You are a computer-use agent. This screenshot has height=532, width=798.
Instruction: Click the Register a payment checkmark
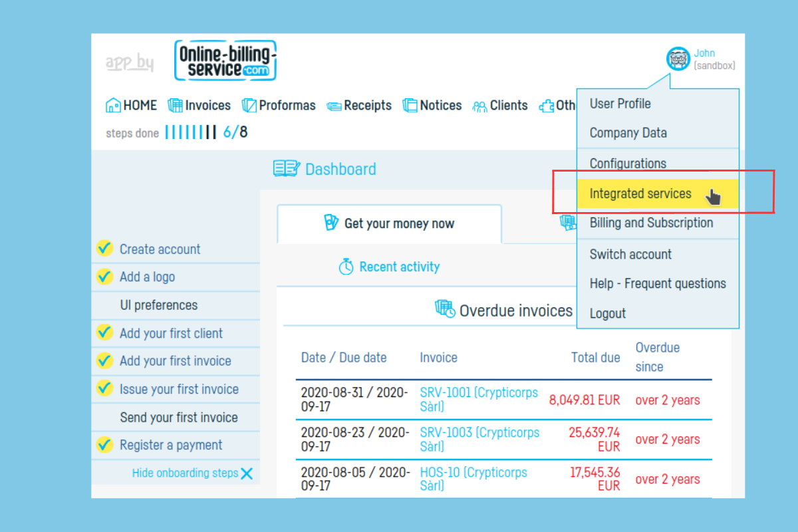pyautogui.click(x=104, y=445)
